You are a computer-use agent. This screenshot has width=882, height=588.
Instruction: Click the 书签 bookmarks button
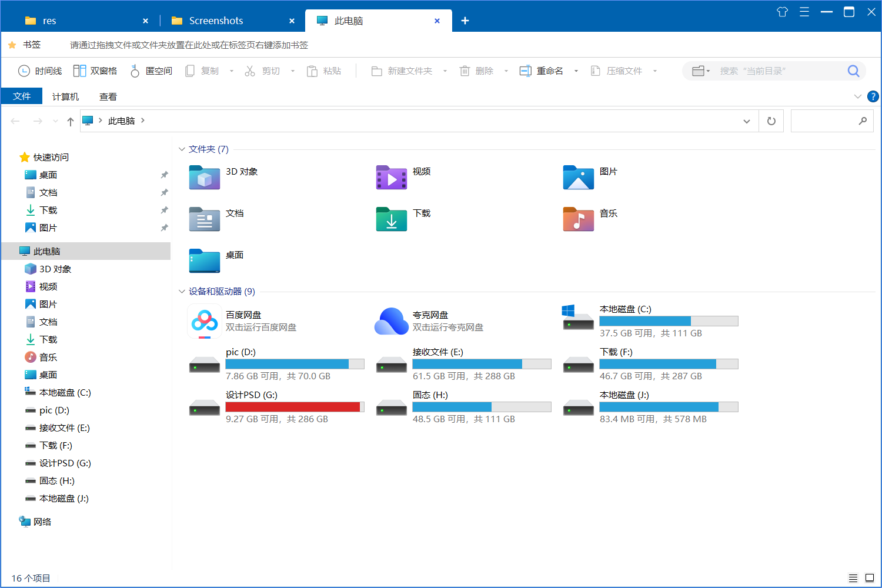coord(25,45)
